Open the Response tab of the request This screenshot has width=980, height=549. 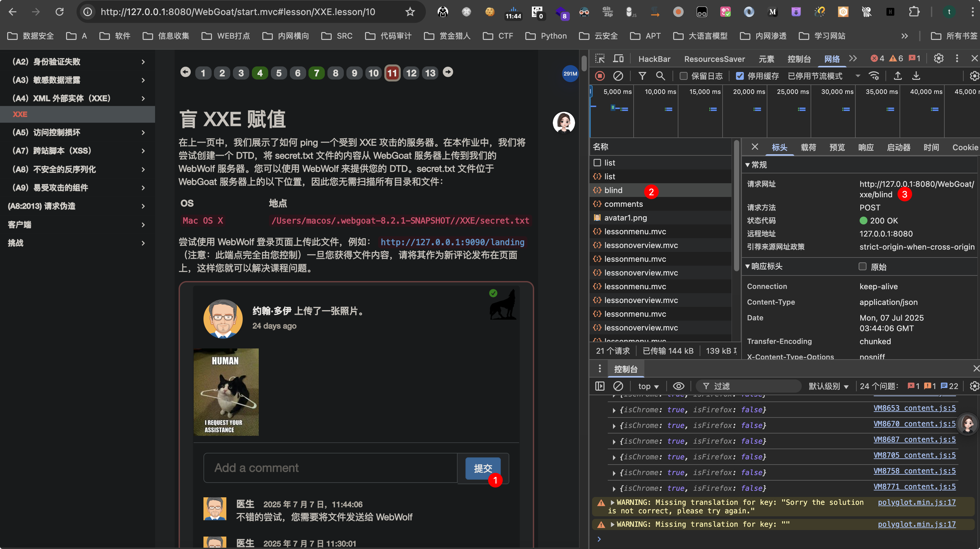(x=866, y=147)
